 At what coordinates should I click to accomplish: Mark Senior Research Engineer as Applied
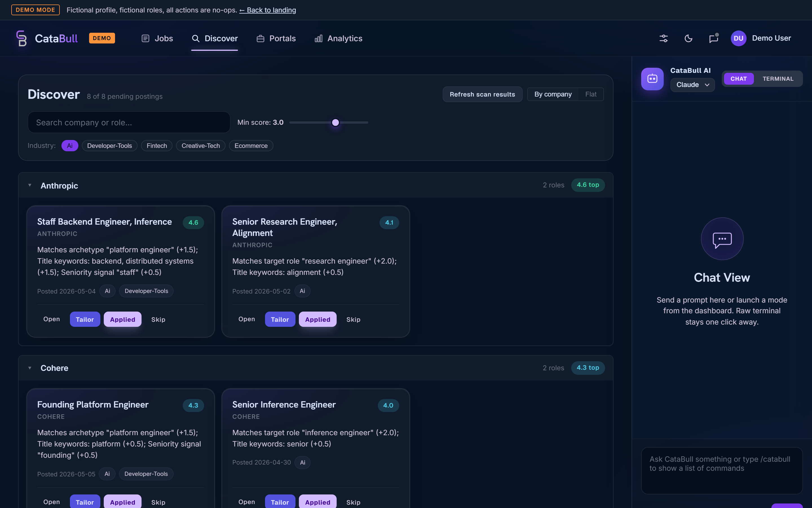pyautogui.click(x=317, y=319)
